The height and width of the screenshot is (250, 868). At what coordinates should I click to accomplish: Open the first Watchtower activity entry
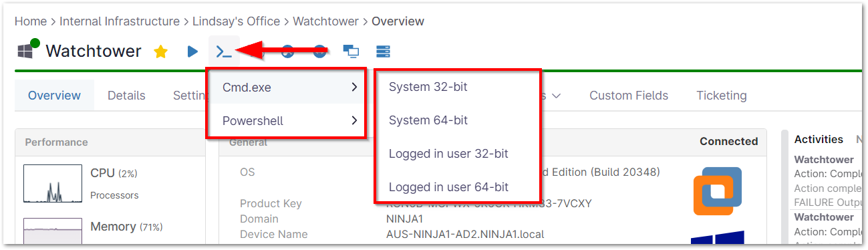click(824, 159)
